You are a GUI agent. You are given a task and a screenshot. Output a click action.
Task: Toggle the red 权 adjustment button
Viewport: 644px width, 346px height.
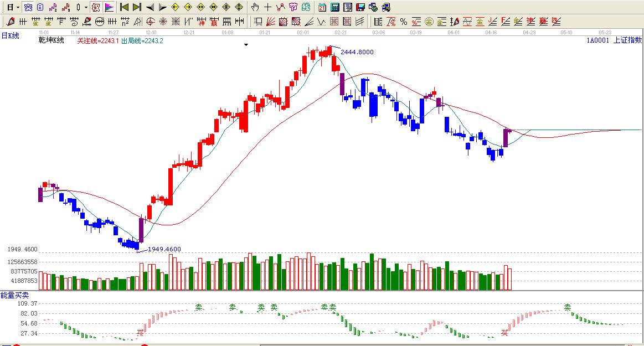click(96, 7)
